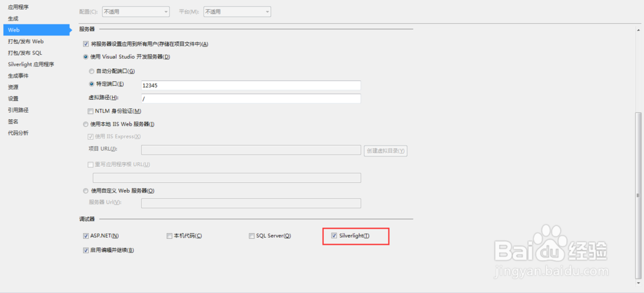Open the 打包/发布 SQL tab
644x293 pixels.
24,53
